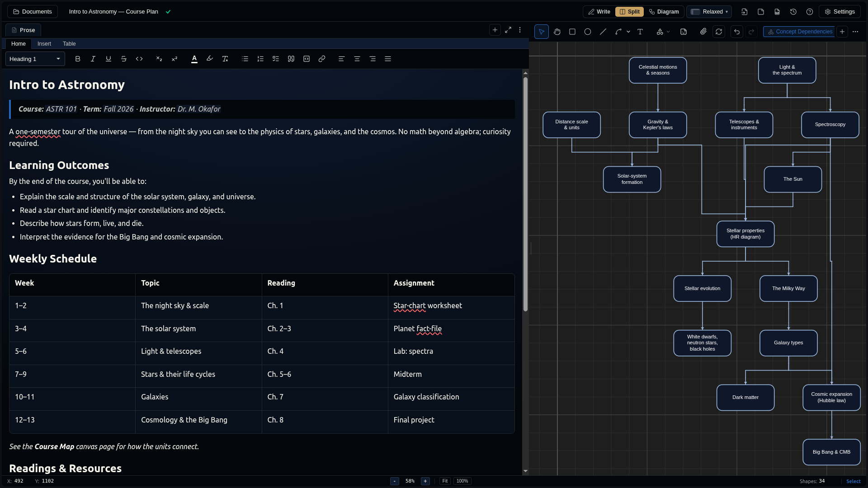Open the text color picker
Viewport: 868px width, 488px height.
[x=194, y=59]
